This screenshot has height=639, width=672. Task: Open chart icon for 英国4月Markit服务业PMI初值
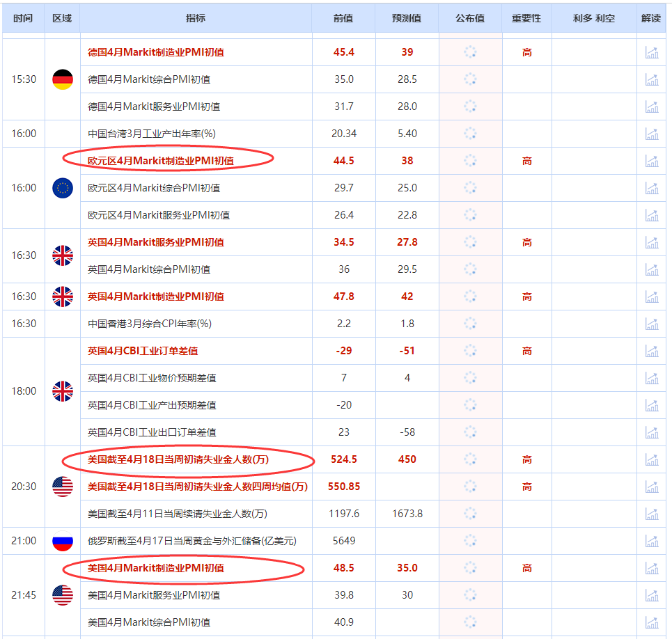pyautogui.click(x=652, y=242)
